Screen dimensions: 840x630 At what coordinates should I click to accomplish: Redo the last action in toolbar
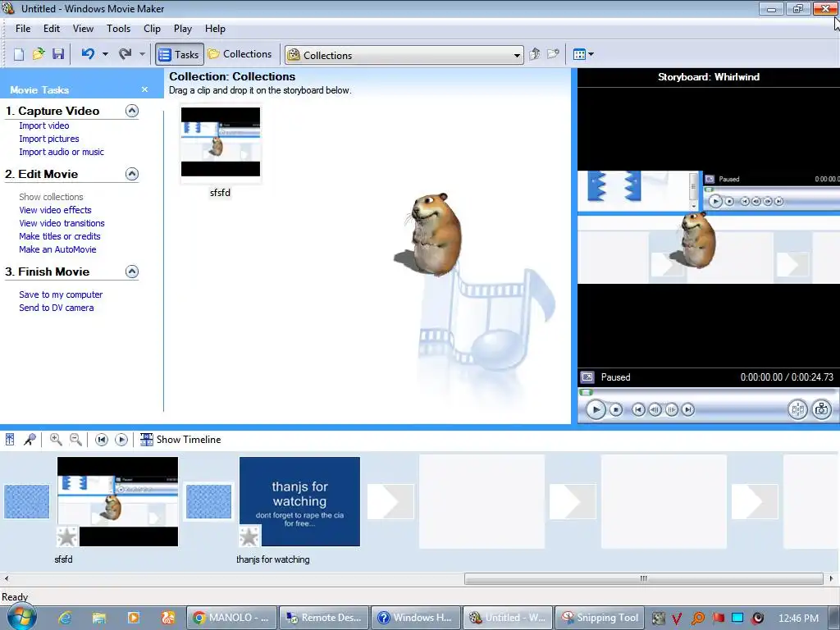tap(126, 54)
